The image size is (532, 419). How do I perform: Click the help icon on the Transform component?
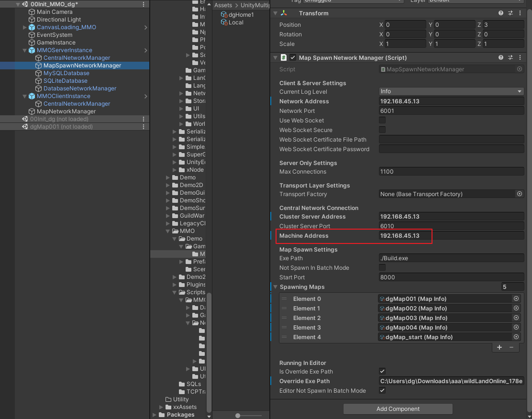[x=500, y=13]
